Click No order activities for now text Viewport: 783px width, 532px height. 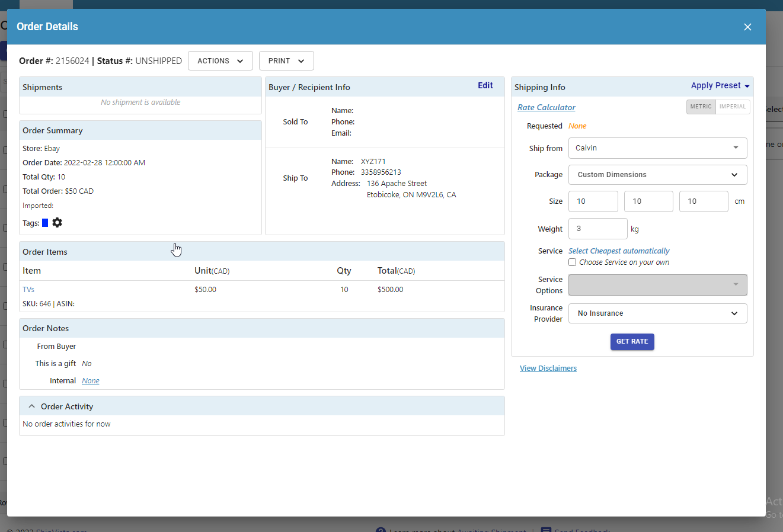66,424
